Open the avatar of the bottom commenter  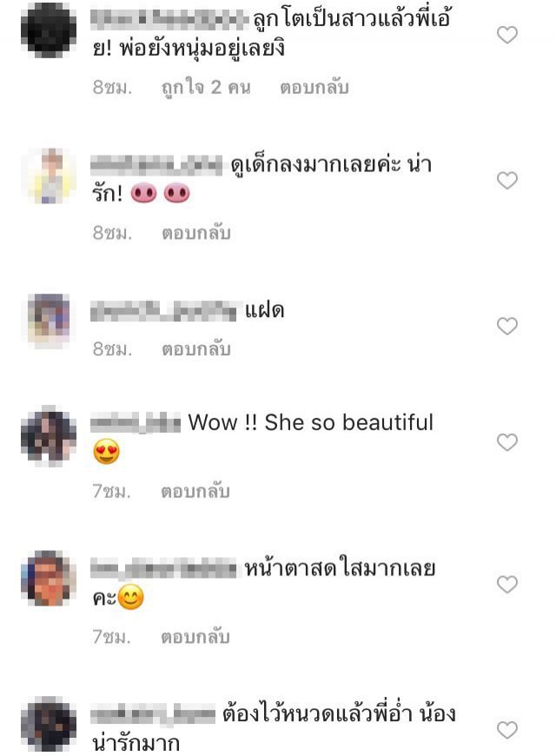coord(49,724)
